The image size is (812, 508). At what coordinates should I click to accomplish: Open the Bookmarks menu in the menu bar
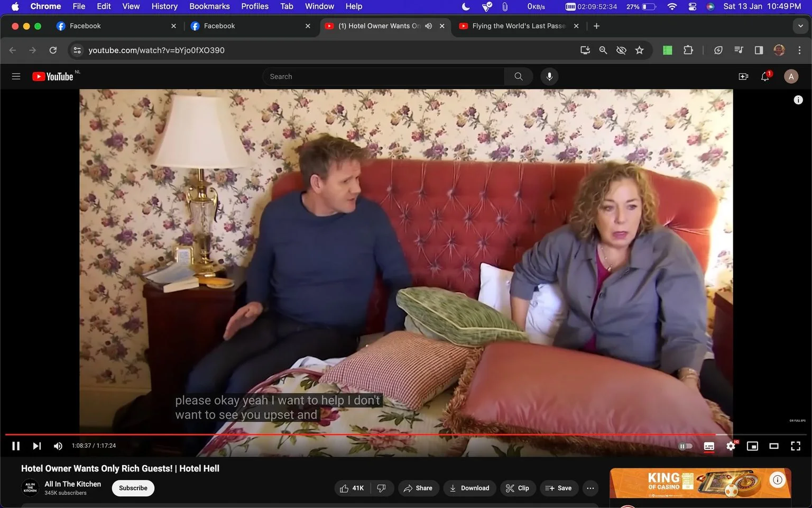click(x=209, y=6)
